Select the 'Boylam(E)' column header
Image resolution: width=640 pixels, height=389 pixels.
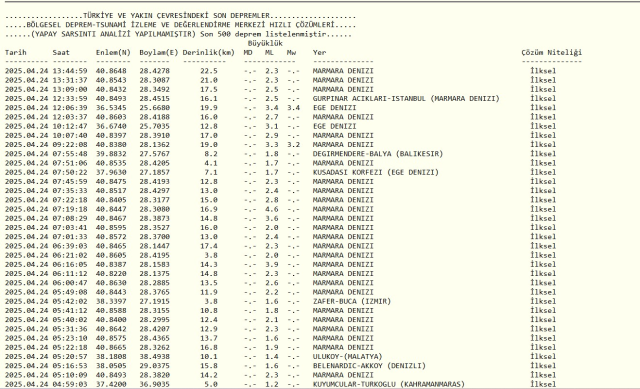[x=159, y=52]
